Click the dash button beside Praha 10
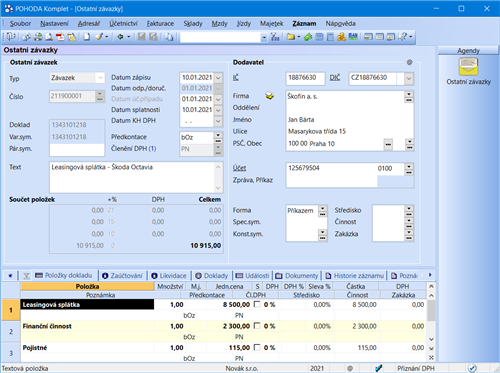Image resolution: width=500 pixels, height=373 pixels. pos(388,145)
